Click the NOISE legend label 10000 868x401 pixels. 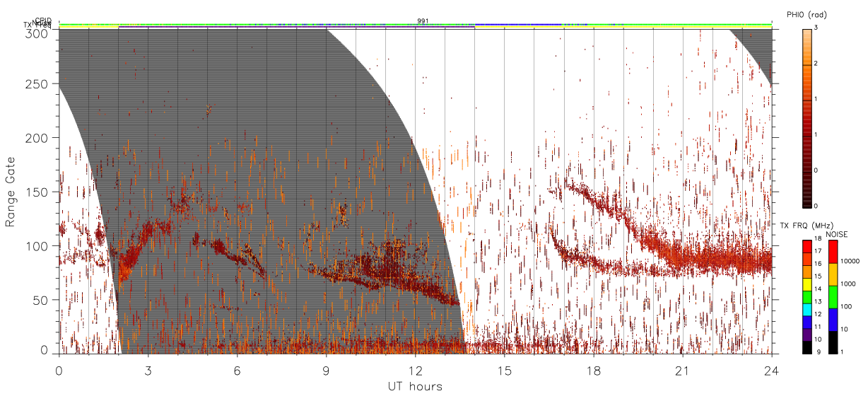pyautogui.click(x=850, y=262)
